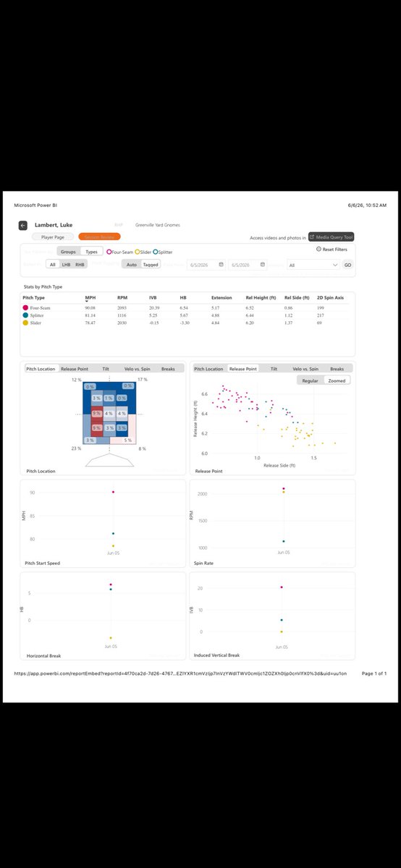The width and height of the screenshot is (401, 868).
Task: Click the Reset Filters icon
Action: (x=318, y=249)
